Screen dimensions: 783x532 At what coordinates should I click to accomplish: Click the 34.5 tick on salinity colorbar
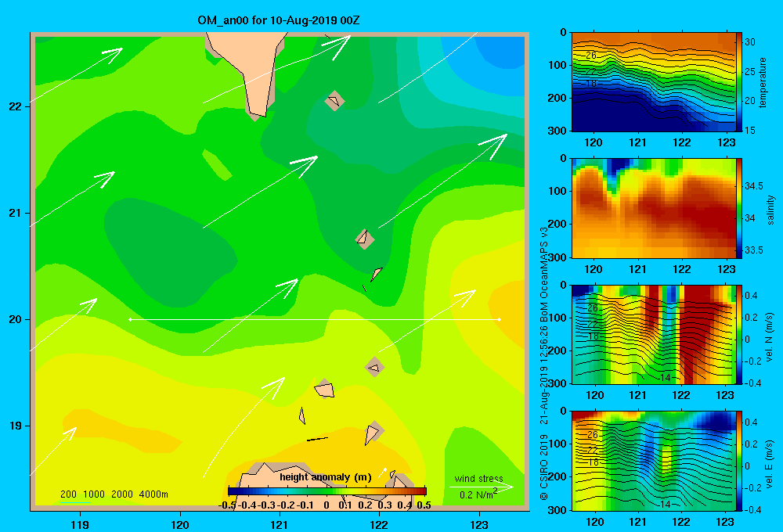pyautogui.click(x=753, y=185)
